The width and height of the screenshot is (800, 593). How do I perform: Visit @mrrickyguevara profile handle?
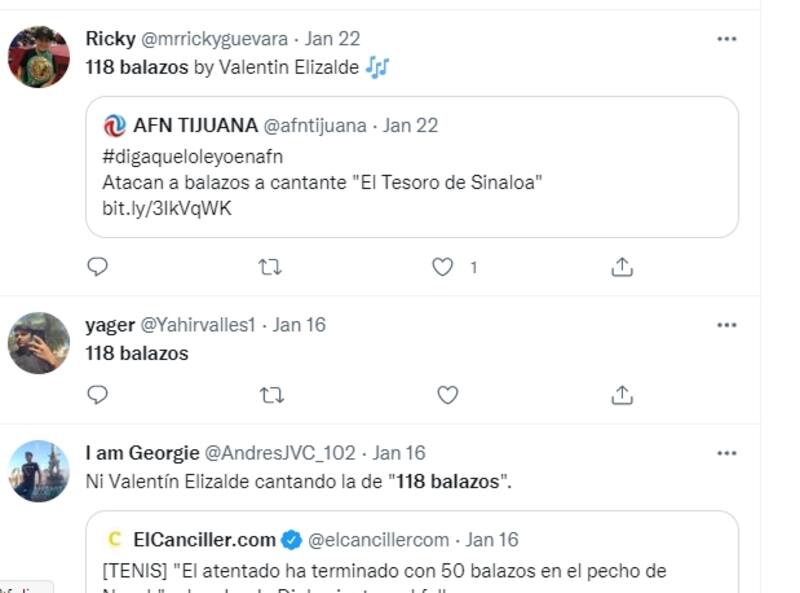pyautogui.click(x=214, y=39)
